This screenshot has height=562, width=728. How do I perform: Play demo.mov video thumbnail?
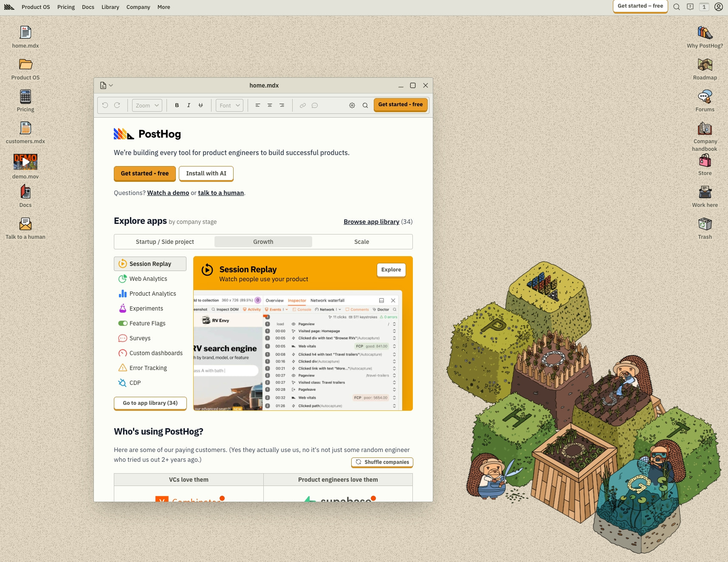(25, 162)
